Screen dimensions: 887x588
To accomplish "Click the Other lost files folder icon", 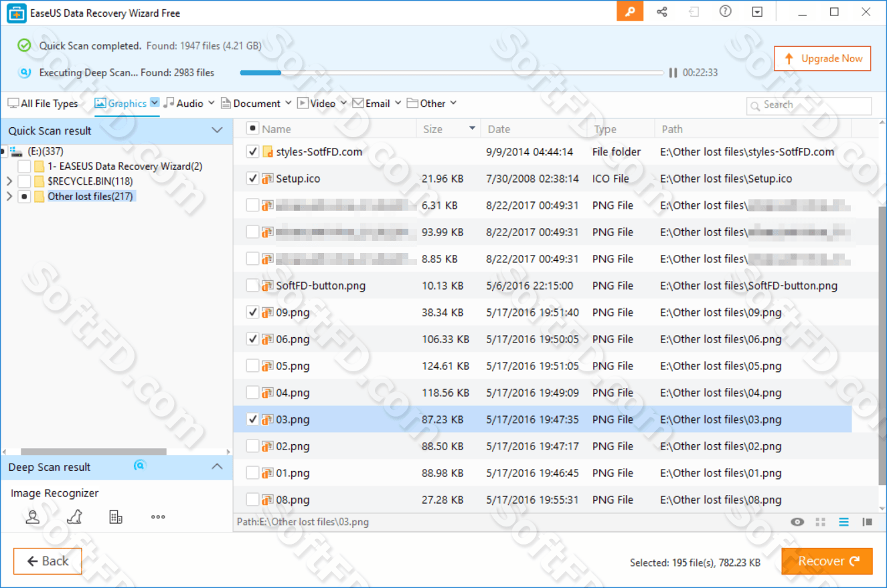I will pyautogui.click(x=39, y=197).
